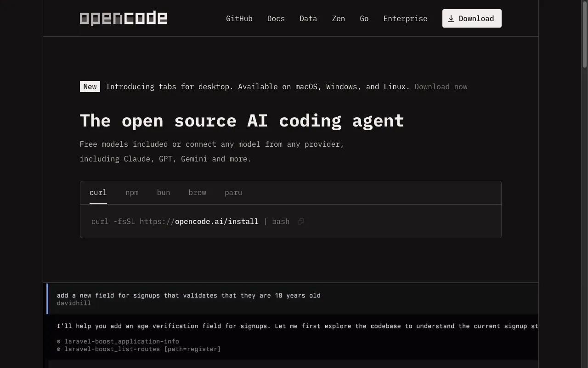
Task: Switch to the paru tab
Action: (x=233, y=193)
